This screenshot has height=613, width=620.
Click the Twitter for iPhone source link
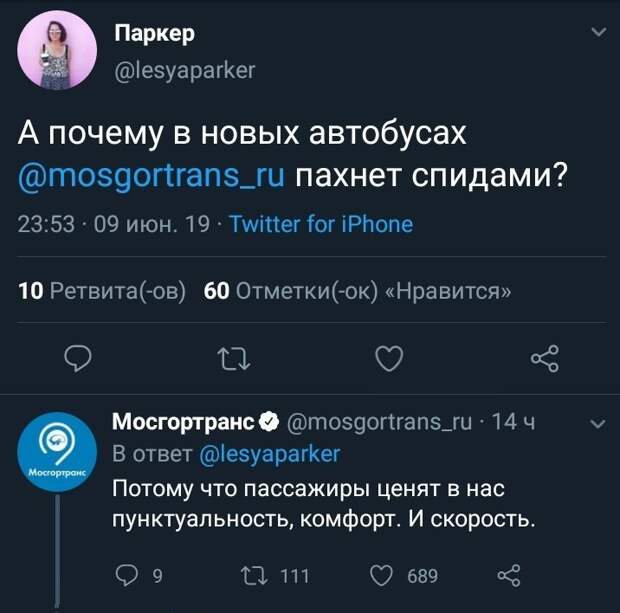pyautogui.click(x=321, y=224)
